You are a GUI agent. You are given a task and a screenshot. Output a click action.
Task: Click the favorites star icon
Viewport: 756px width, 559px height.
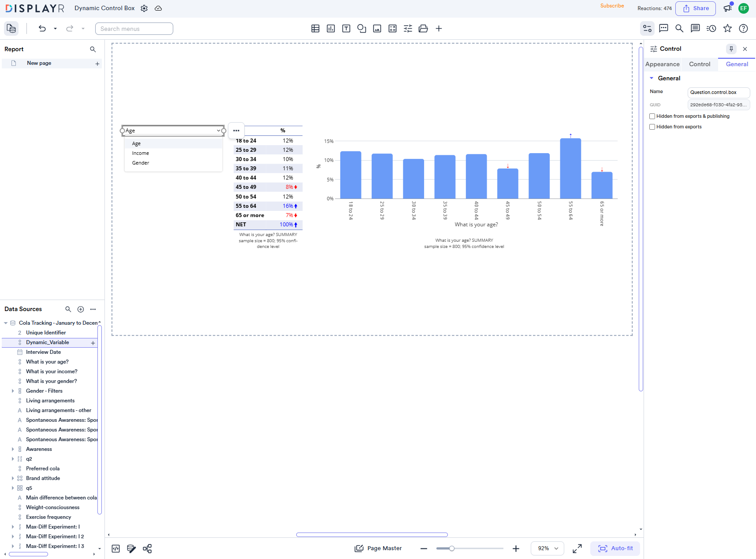click(727, 29)
